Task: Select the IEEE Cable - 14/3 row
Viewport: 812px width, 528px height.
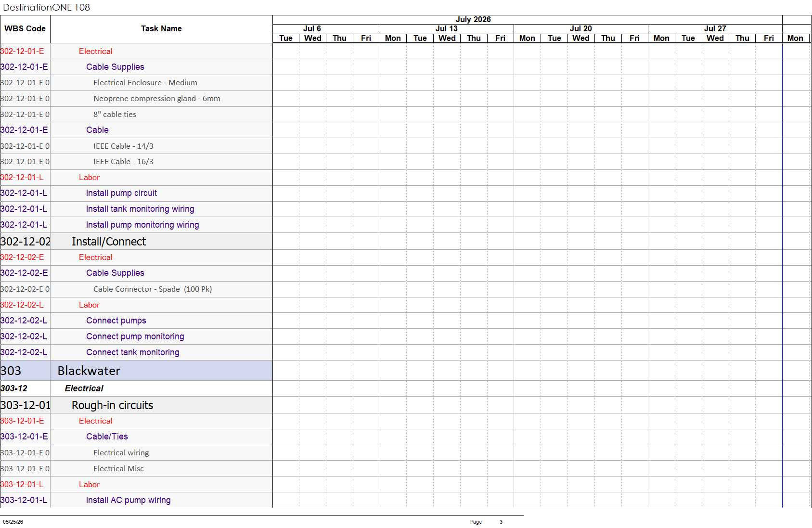Action: pos(136,146)
